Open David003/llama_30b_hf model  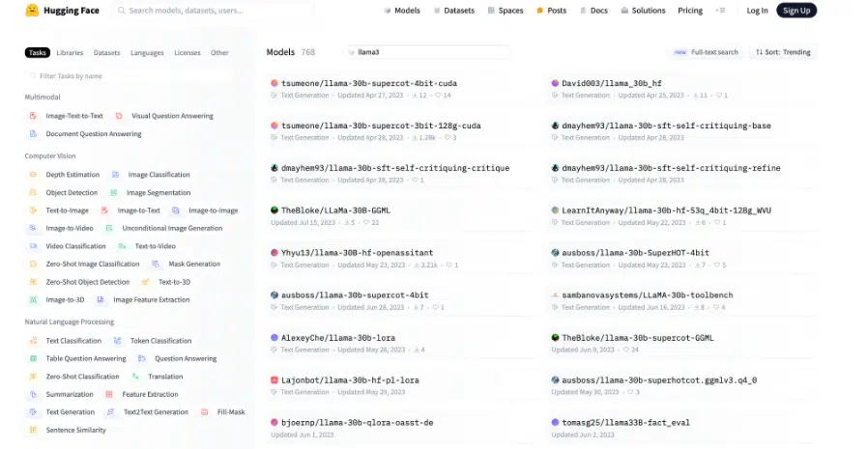[612, 83]
